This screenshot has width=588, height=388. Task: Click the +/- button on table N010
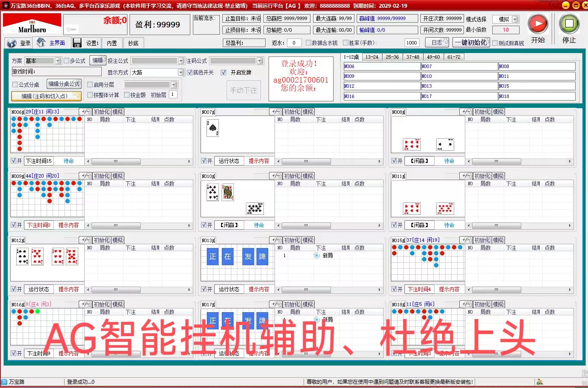coord(276,176)
